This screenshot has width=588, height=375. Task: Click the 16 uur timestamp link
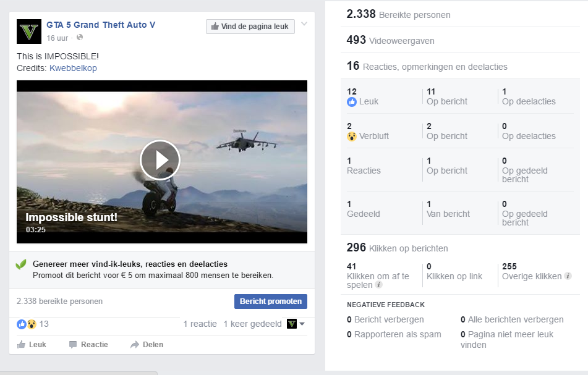pyautogui.click(x=58, y=38)
